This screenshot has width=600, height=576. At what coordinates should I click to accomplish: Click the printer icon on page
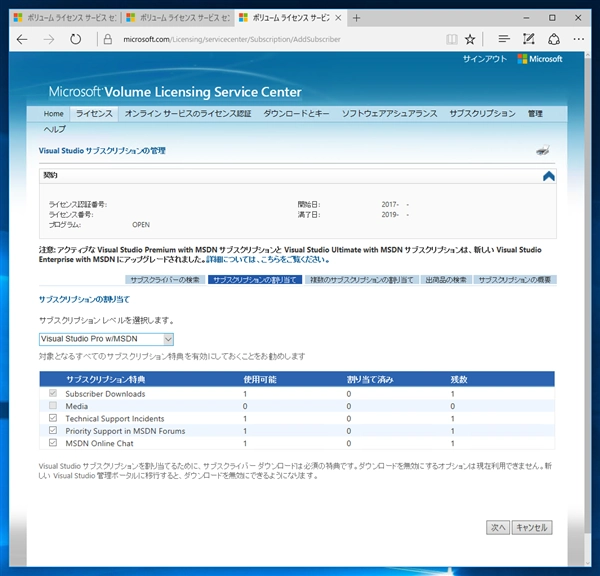click(543, 150)
